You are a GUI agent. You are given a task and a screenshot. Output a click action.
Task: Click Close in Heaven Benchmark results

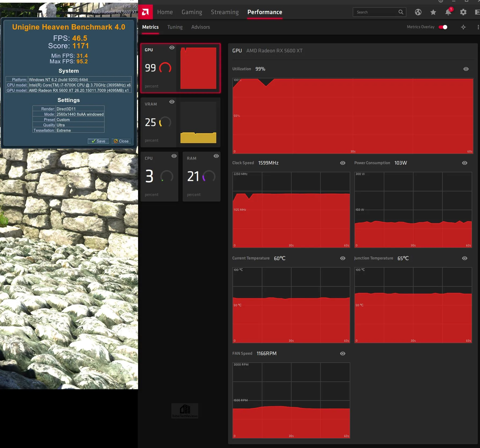click(x=121, y=141)
